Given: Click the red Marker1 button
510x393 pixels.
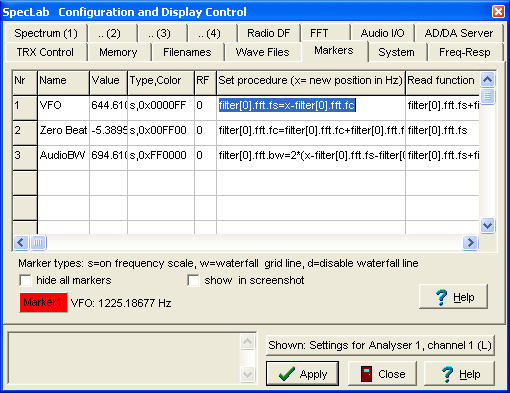Looking at the screenshot, I should click(x=43, y=302).
